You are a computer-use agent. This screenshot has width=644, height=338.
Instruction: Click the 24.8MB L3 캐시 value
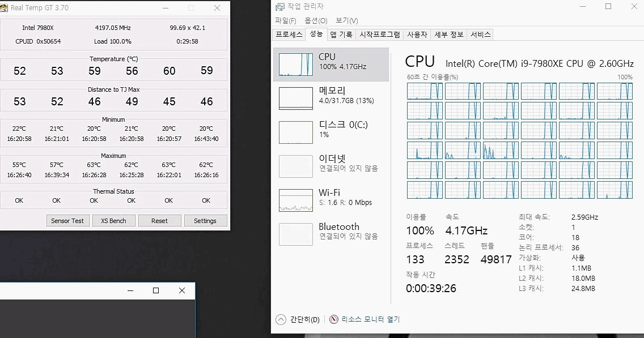pos(583,288)
